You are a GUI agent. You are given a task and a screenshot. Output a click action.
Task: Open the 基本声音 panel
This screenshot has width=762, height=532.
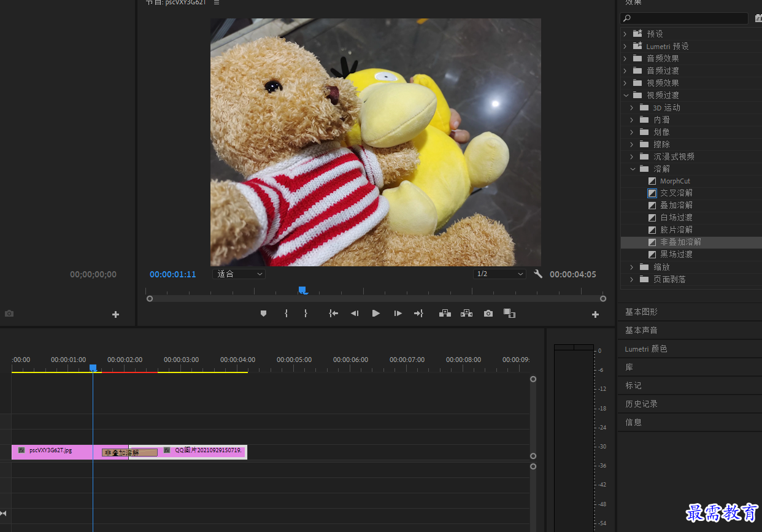coord(641,330)
